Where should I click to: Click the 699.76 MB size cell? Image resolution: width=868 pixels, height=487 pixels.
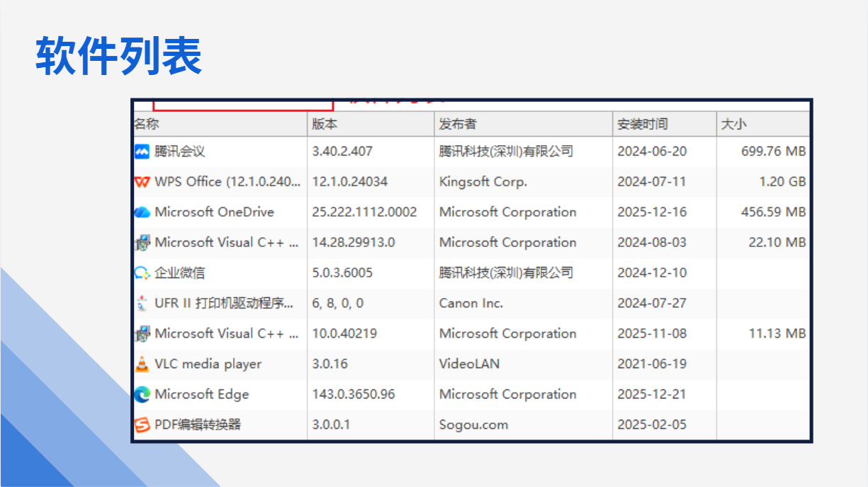tap(773, 151)
